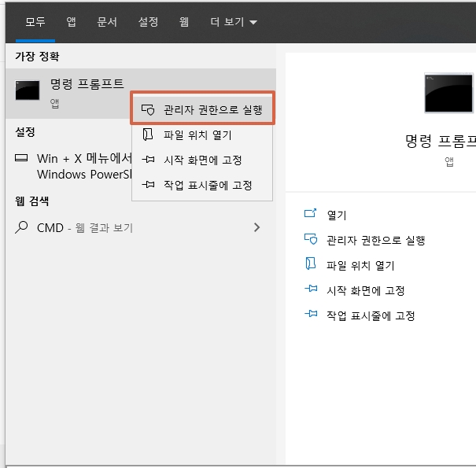Click 관리자 권한으로 실행 in right details pane
476x468 pixels.
(375, 241)
